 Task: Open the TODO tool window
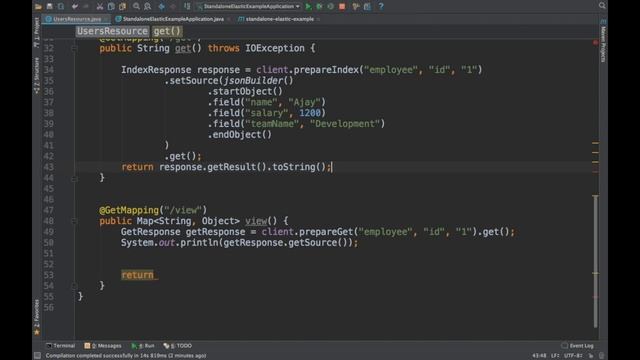coord(178,346)
